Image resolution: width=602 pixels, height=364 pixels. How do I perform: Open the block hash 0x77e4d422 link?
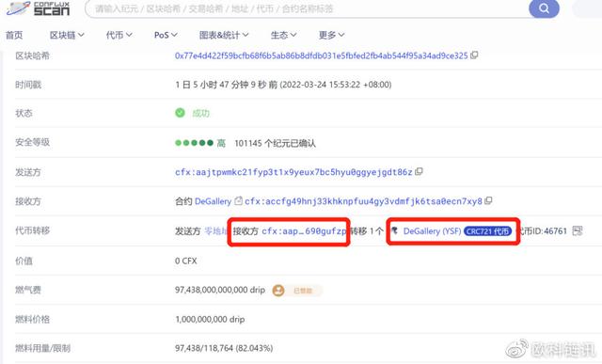tap(322, 56)
